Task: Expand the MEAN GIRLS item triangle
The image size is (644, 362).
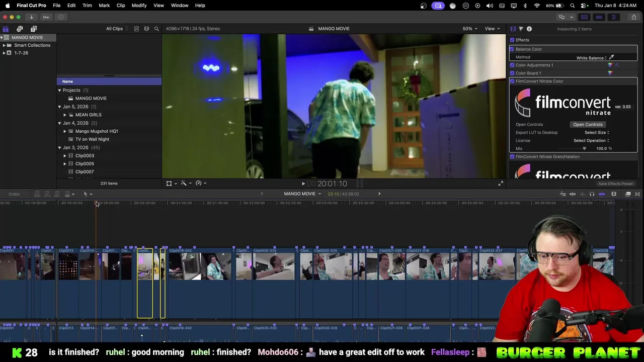Action: [65, 115]
